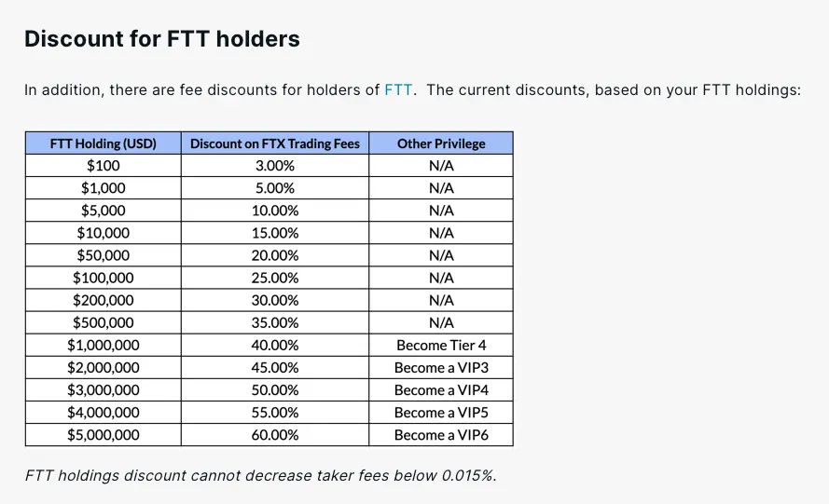
Task: Click the italic taker fees footnote text
Action: point(260,476)
